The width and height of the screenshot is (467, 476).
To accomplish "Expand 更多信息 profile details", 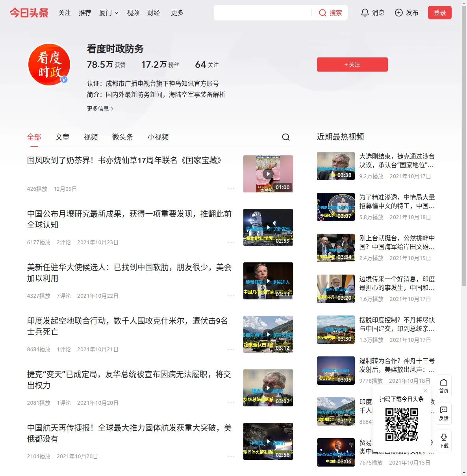I will pos(100,109).
